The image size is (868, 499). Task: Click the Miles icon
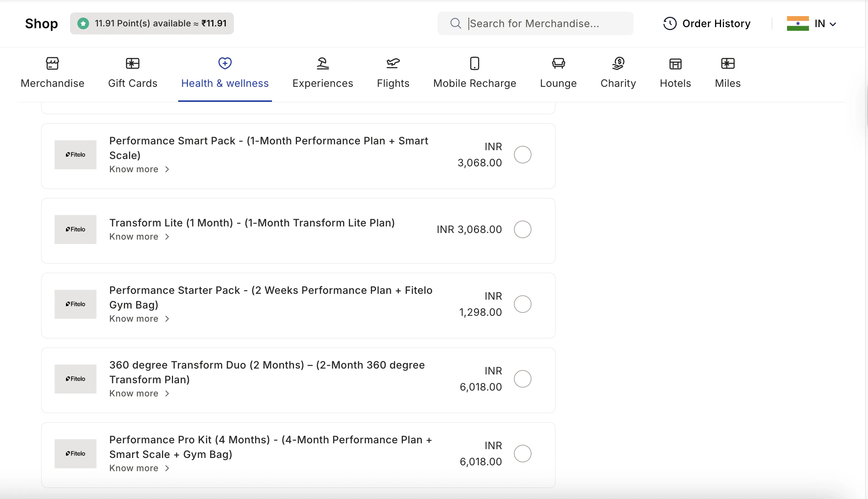(728, 63)
